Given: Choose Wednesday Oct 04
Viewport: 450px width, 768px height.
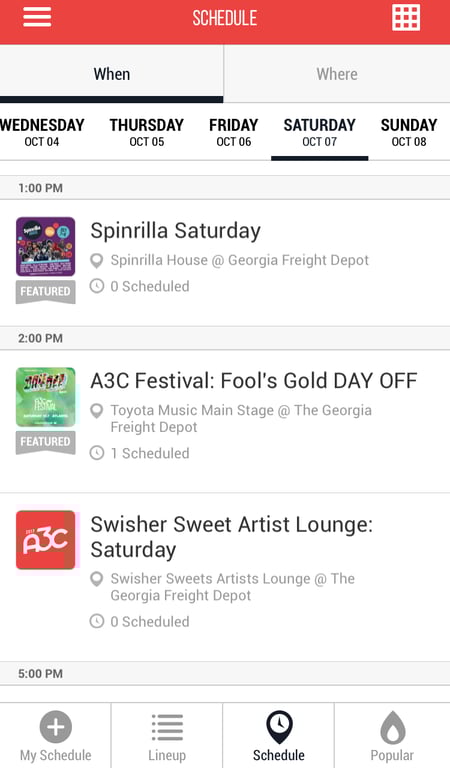Looking at the screenshot, I should [42, 132].
